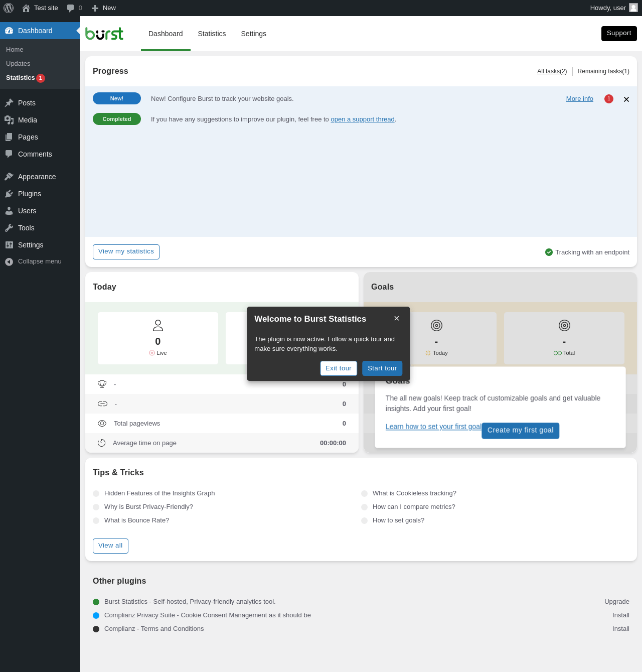Open the Test site home icon
This screenshot has height=672, width=642.
click(26, 8)
